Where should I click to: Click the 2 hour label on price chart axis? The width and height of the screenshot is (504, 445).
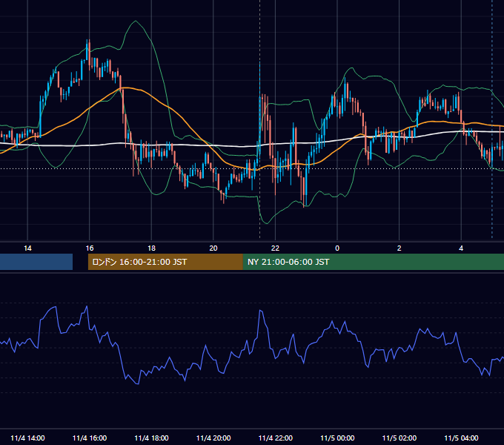coord(399,248)
